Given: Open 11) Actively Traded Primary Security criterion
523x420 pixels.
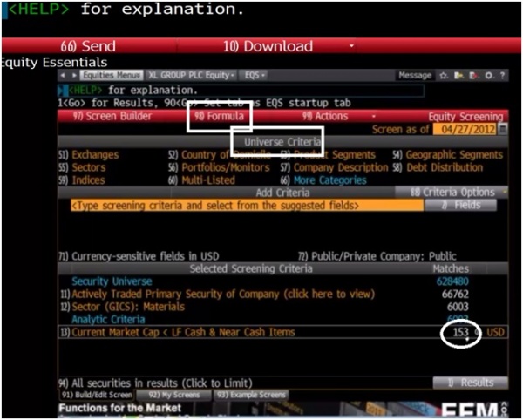Looking at the screenshot, I should [x=217, y=294].
